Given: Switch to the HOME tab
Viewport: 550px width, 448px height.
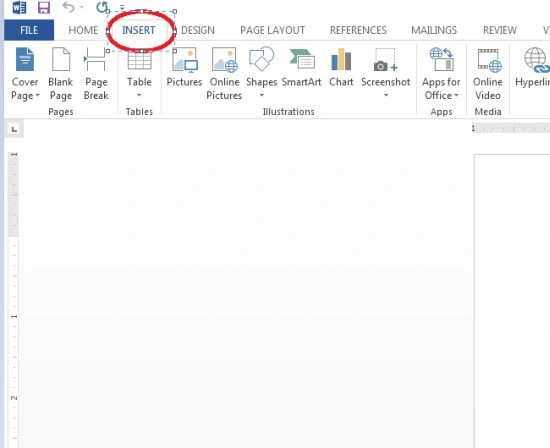Looking at the screenshot, I should [83, 30].
